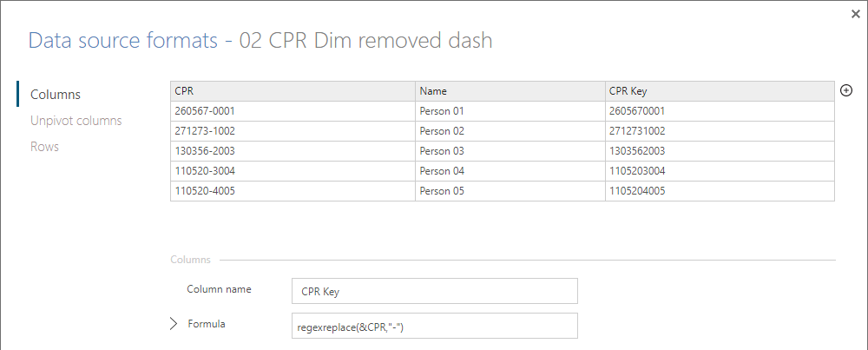
Task: Edit the Column name input field
Action: (x=435, y=291)
